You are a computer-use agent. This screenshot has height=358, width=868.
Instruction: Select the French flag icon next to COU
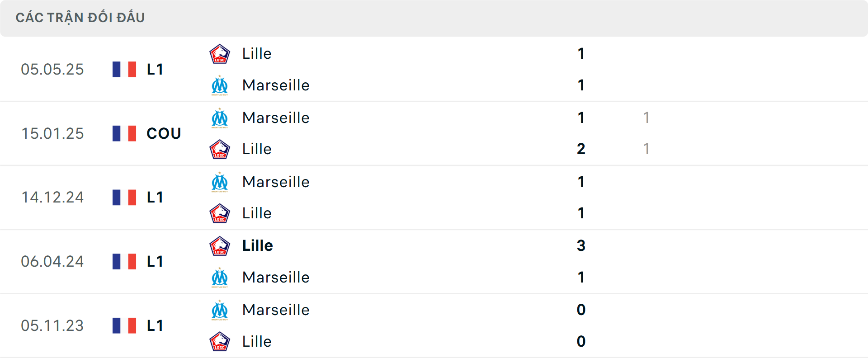point(124,133)
